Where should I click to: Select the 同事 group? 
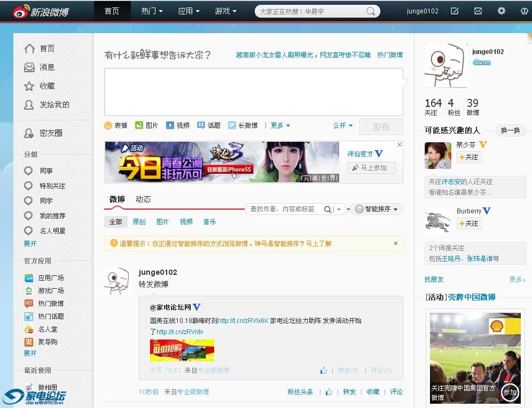[38, 171]
